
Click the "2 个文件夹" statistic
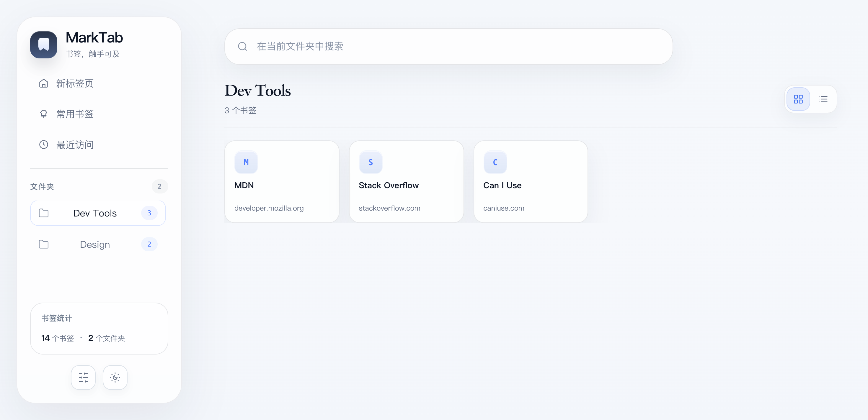(x=107, y=338)
